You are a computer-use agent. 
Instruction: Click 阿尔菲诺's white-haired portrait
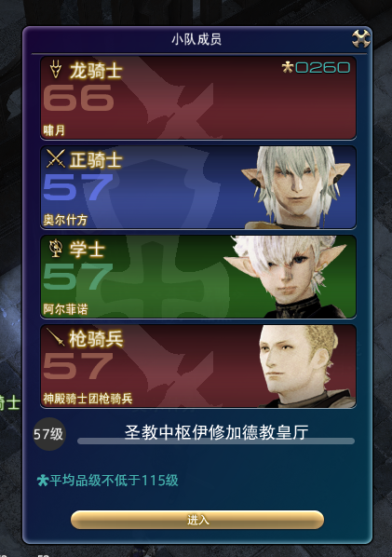[x=286, y=277]
